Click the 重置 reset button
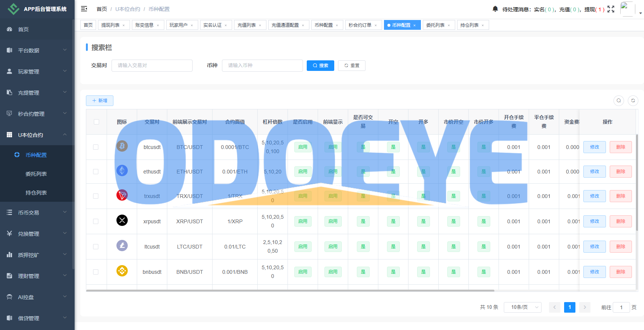This screenshot has height=330, width=644. click(352, 66)
